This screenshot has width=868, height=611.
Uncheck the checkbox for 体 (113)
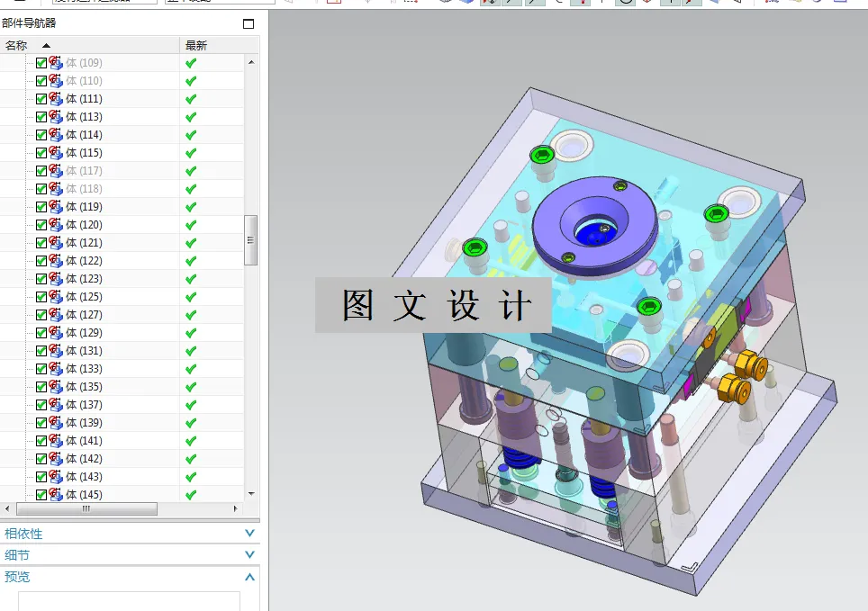pyautogui.click(x=41, y=117)
